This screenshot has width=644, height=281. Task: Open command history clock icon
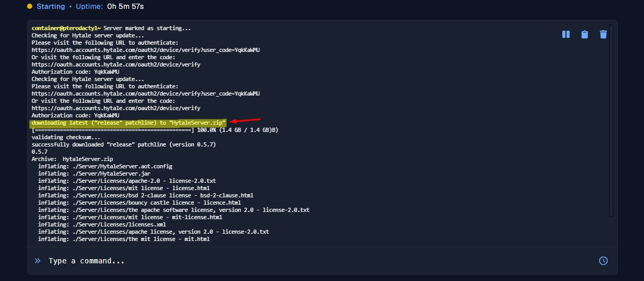(603, 261)
